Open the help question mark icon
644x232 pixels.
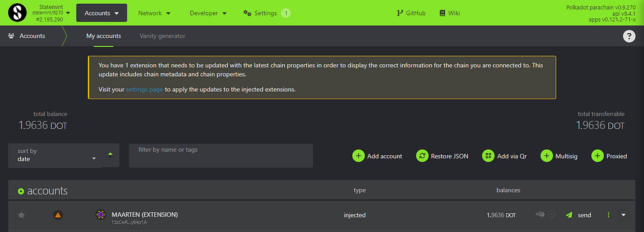coord(629,36)
